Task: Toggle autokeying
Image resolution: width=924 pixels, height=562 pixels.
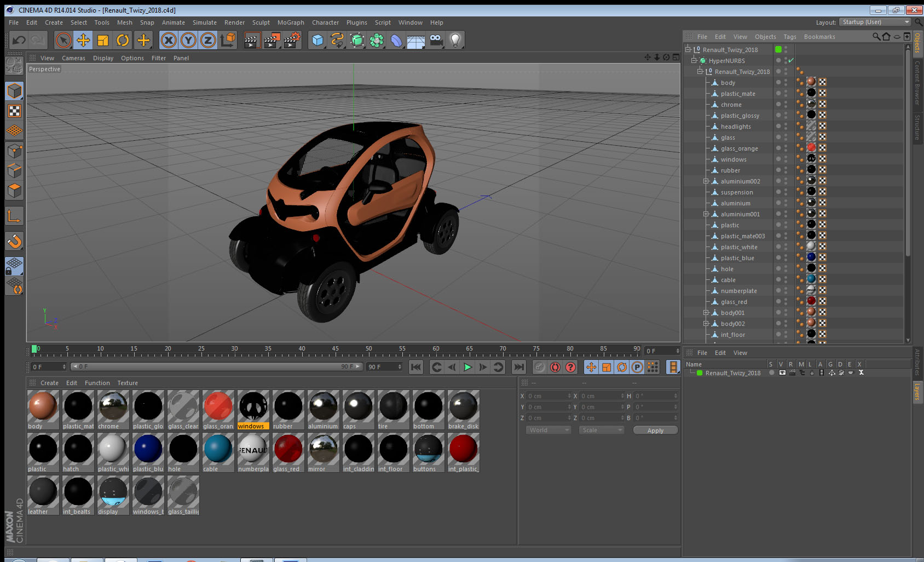Action: [555, 367]
